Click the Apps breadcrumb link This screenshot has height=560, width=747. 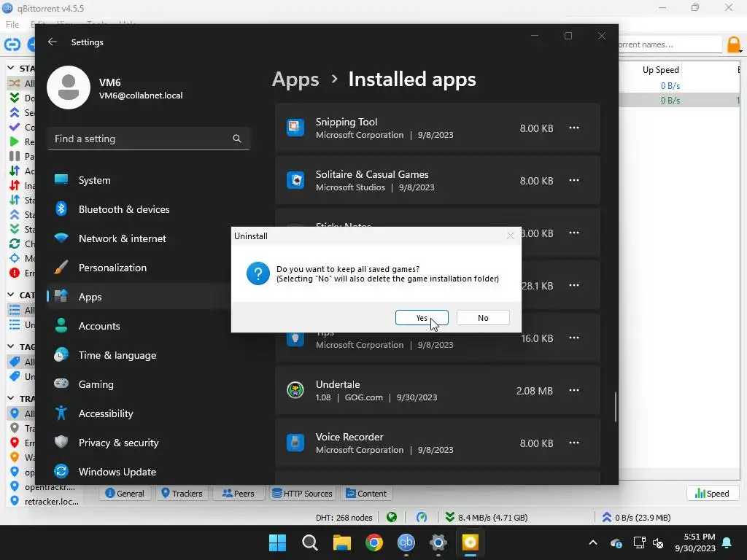pyautogui.click(x=295, y=79)
